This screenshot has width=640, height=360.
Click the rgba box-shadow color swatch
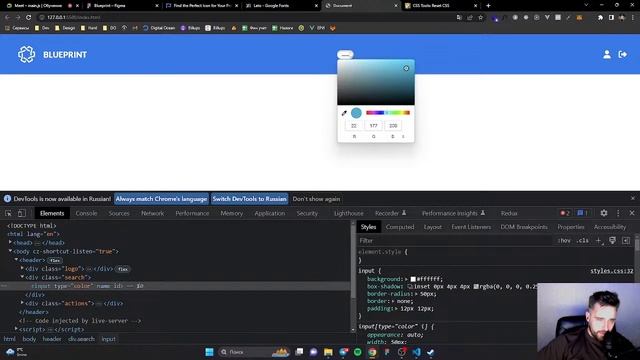pyautogui.click(x=476, y=287)
